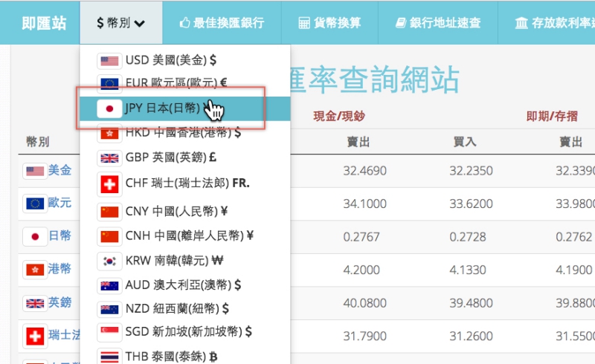This screenshot has width=595, height=364.
Task: Open the 即匯站 home logo link
Action: (44, 23)
